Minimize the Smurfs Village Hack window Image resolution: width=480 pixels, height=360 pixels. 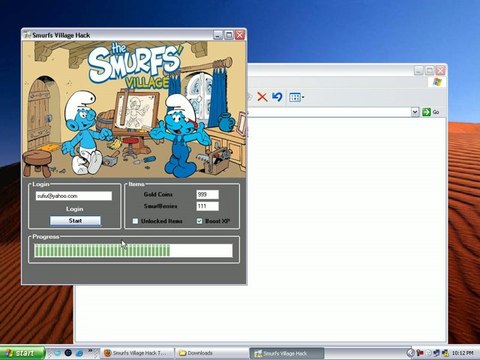[x=218, y=35]
